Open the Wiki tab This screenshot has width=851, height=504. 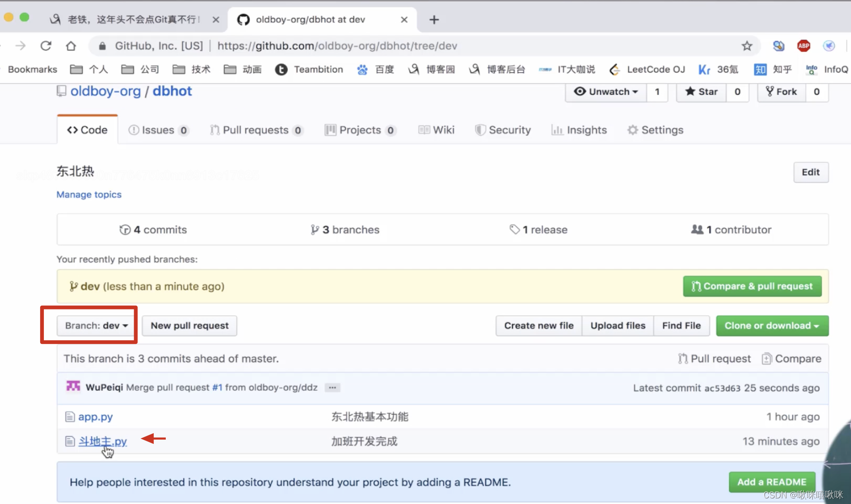[436, 130]
